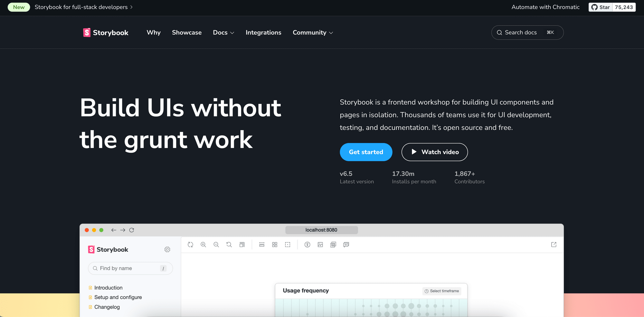This screenshot has height=317, width=644.
Task: Click the forward arrow in the demo browser
Action: tap(123, 230)
